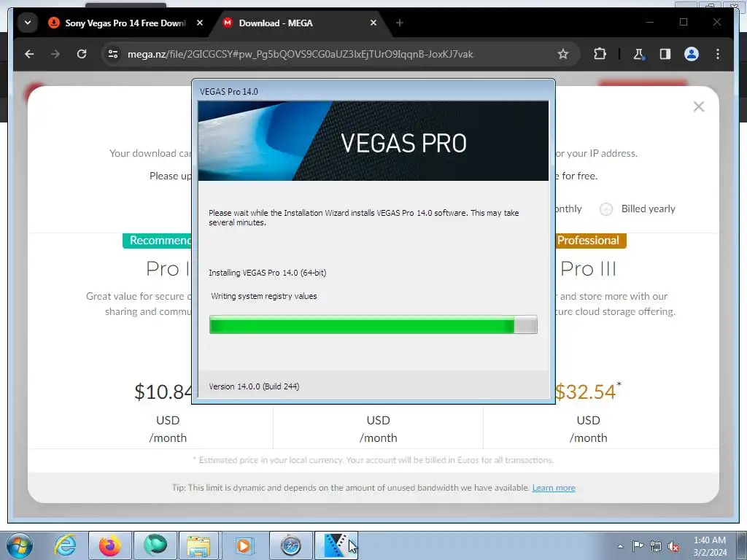This screenshot has height=560, width=747.
Task: Switch to the Download - MEGA tab
Action: coord(299,23)
